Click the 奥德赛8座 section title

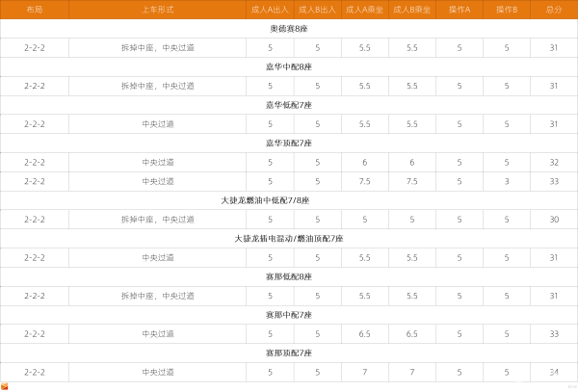pyautogui.click(x=289, y=29)
